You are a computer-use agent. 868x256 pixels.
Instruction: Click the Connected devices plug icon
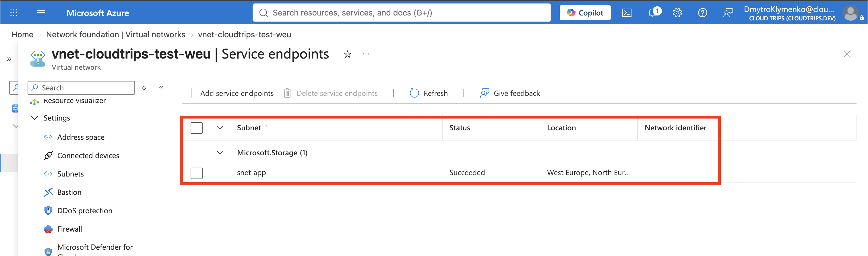tap(48, 155)
